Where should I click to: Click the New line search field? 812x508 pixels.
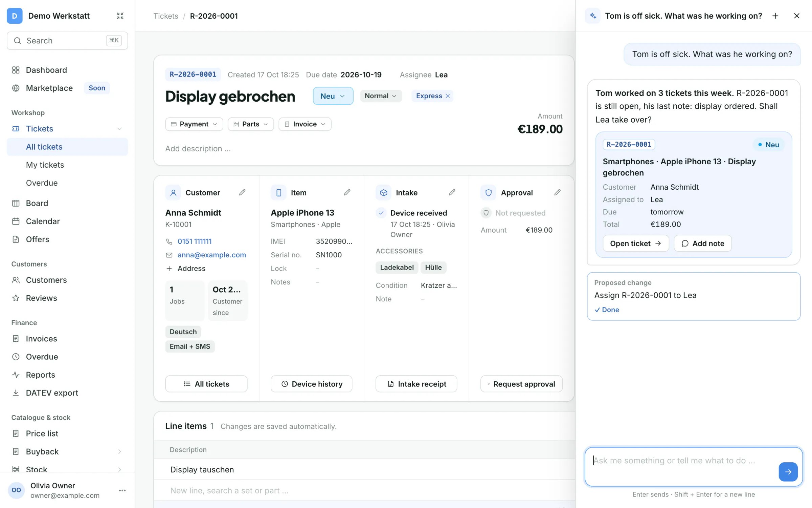click(229, 490)
